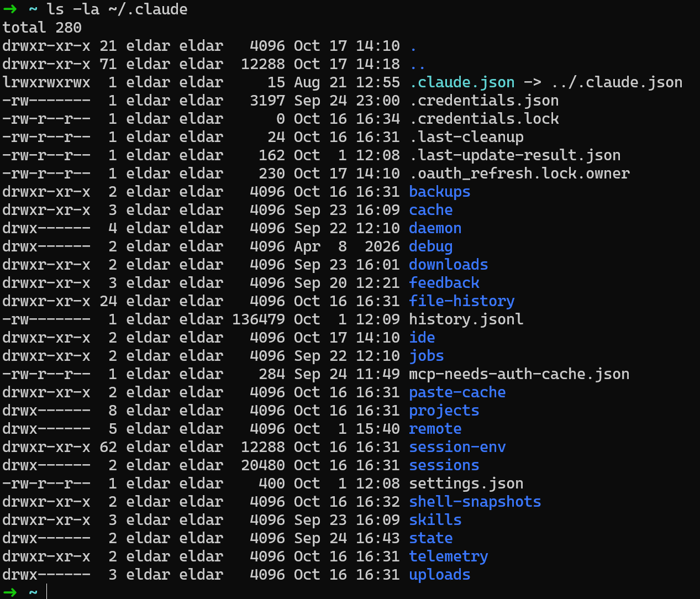The image size is (700, 599).
Task: Click the time 15:40 on remote row
Action: pos(378,429)
